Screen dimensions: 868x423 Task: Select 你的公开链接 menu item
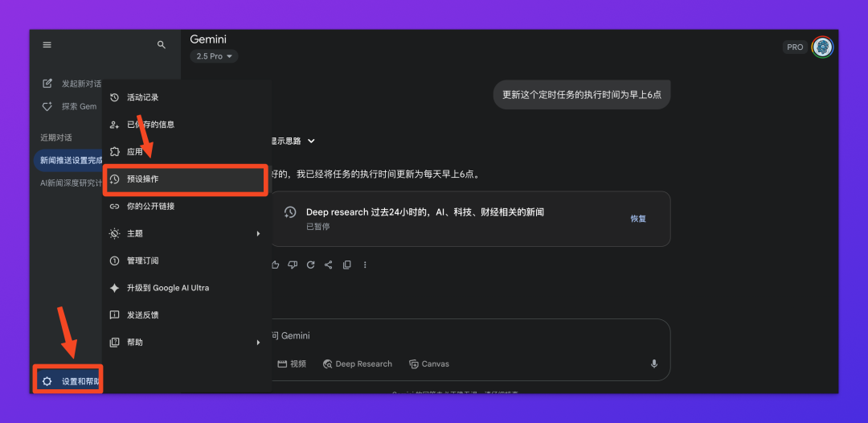187,206
